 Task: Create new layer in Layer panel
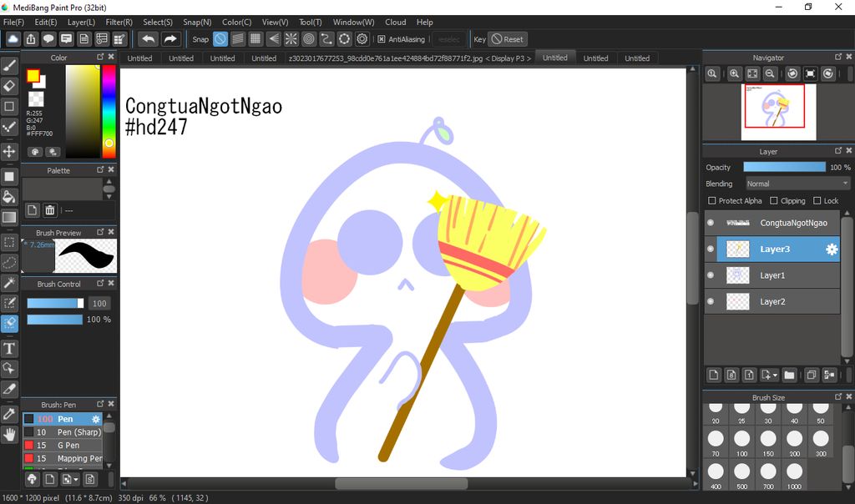pyautogui.click(x=714, y=375)
